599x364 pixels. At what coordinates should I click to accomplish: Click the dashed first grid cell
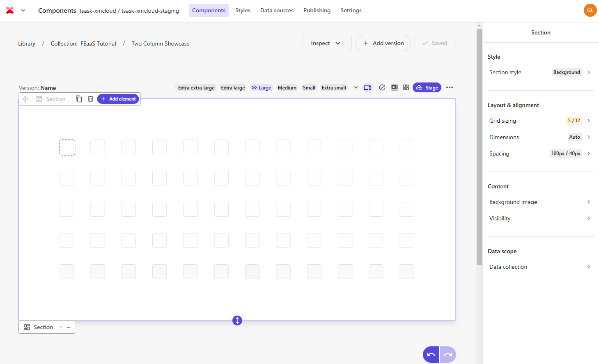click(x=67, y=147)
